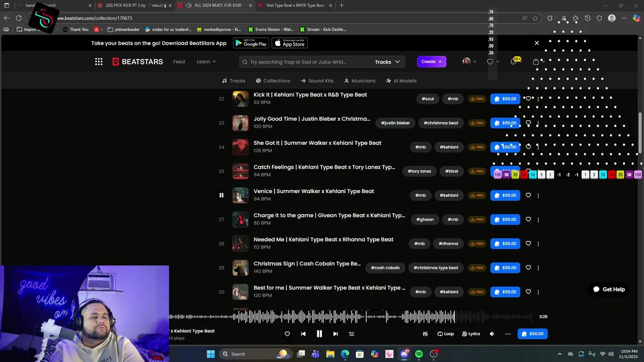644x362 pixels.
Task: Open Microsoft Store from the taskbar
Action: [360, 354]
